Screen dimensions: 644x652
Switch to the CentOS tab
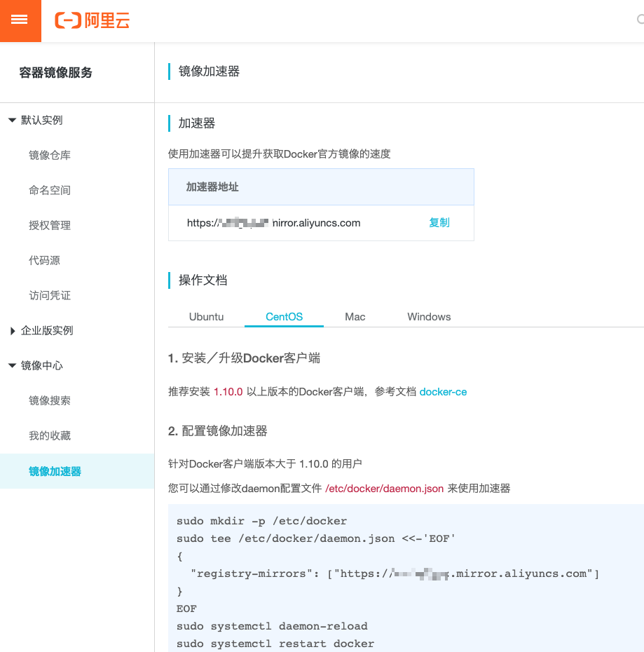(x=284, y=317)
